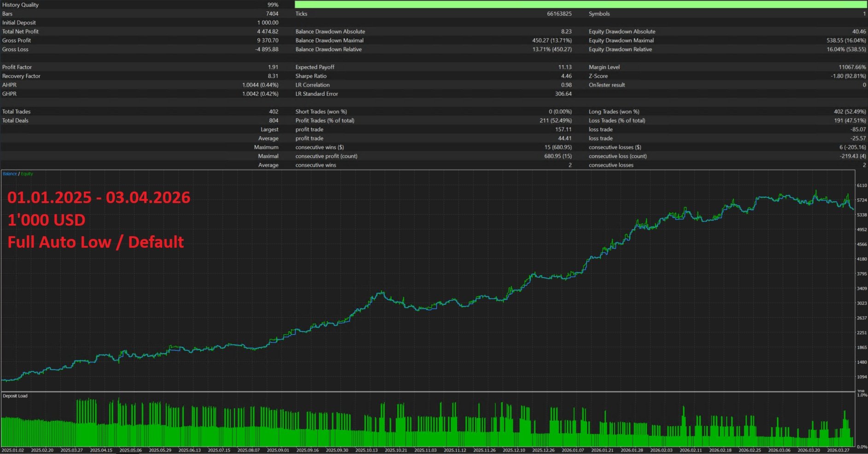Click the 3409 price axis label
The height and width of the screenshot is (454, 868).
pyautogui.click(x=862, y=289)
